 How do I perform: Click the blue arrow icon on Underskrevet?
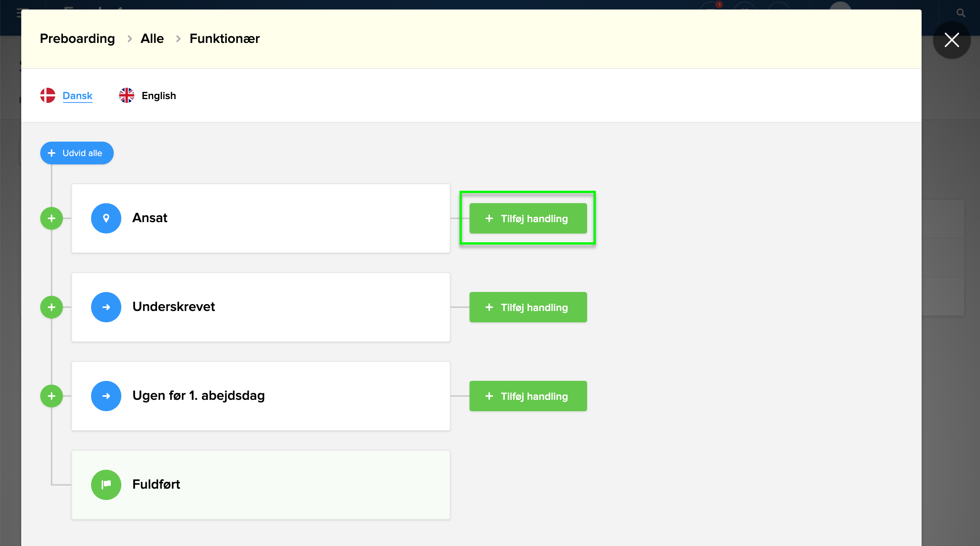click(106, 307)
